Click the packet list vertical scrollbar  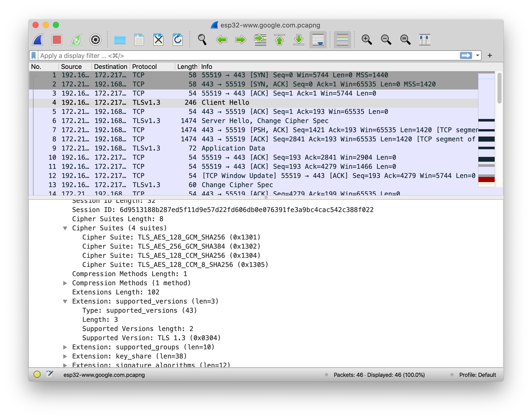[499, 88]
